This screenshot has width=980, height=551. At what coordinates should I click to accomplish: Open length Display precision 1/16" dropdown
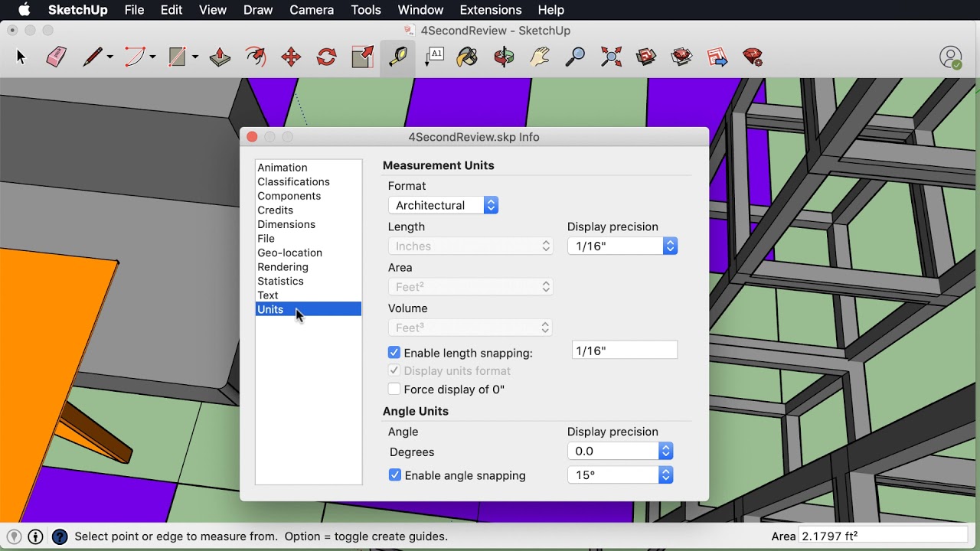(622, 246)
